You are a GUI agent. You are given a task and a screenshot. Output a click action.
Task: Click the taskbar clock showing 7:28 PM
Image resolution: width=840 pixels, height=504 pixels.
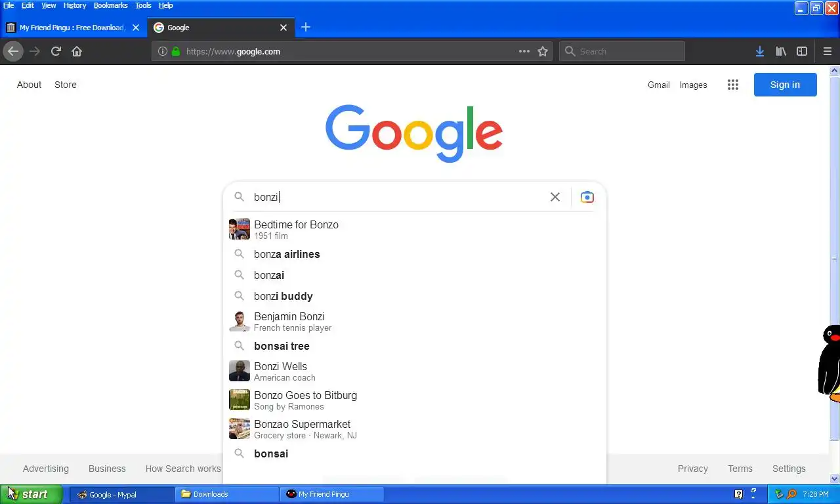click(x=815, y=494)
